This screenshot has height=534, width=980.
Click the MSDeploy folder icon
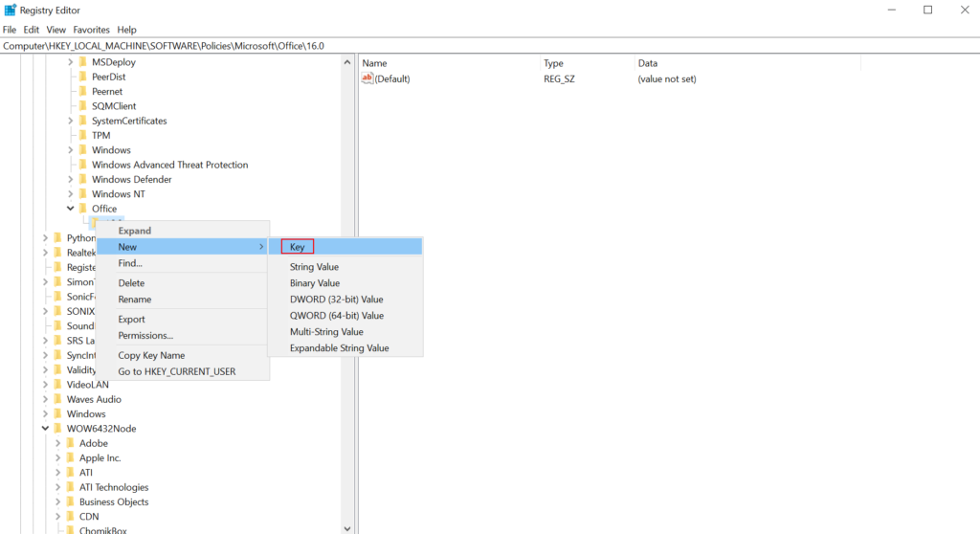tap(83, 62)
